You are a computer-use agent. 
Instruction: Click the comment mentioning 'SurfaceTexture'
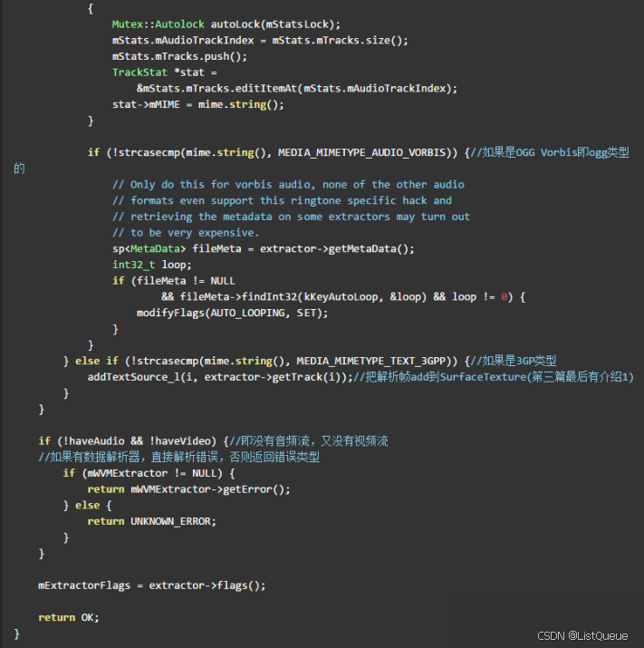pos(494,377)
